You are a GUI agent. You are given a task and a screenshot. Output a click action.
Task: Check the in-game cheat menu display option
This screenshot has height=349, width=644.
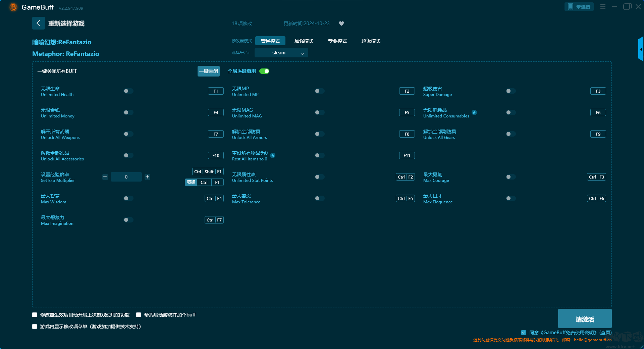[x=35, y=327]
